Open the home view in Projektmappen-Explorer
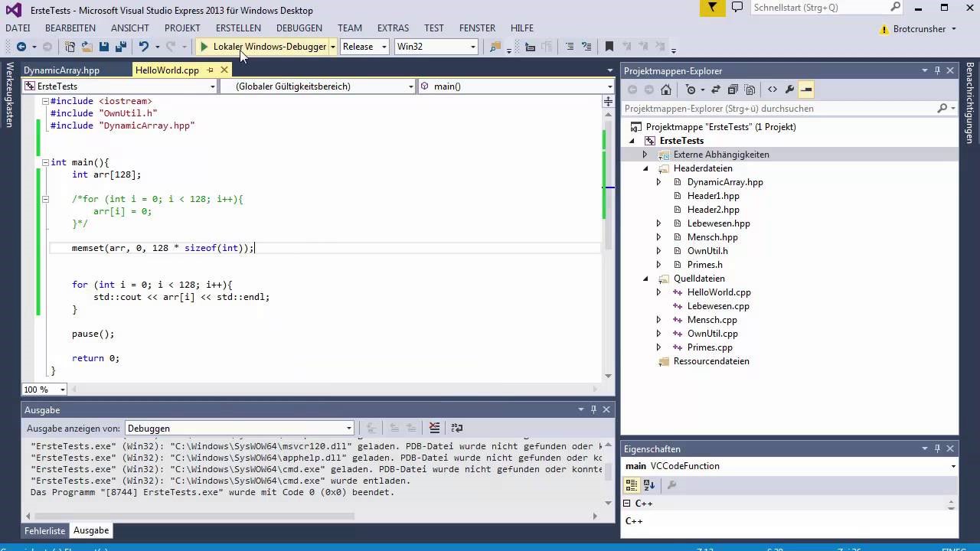 (x=666, y=90)
